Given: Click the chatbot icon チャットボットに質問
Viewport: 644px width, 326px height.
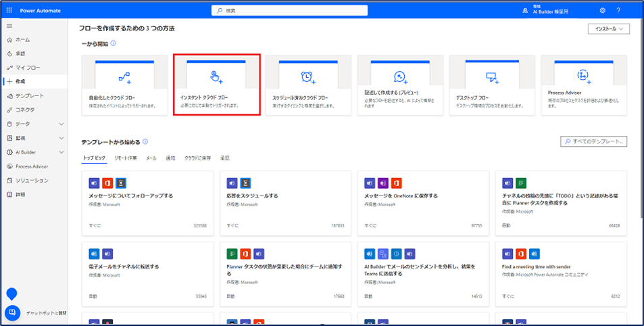Looking at the screenshot, I should 12,312.
